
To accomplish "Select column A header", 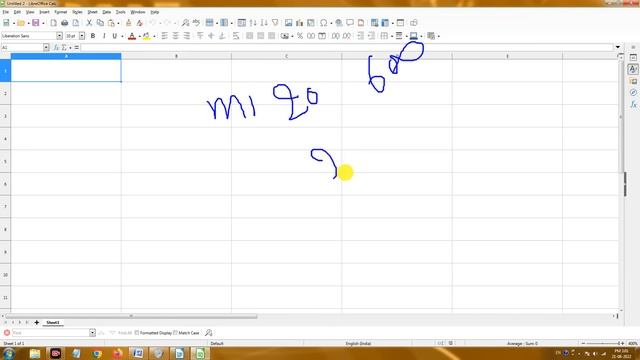I will pos(66,56).
